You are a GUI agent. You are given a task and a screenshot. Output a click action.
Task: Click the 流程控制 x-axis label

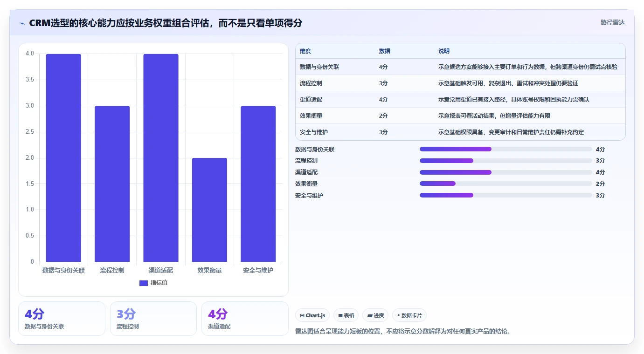pyautogui.click(x=112, y=270)
